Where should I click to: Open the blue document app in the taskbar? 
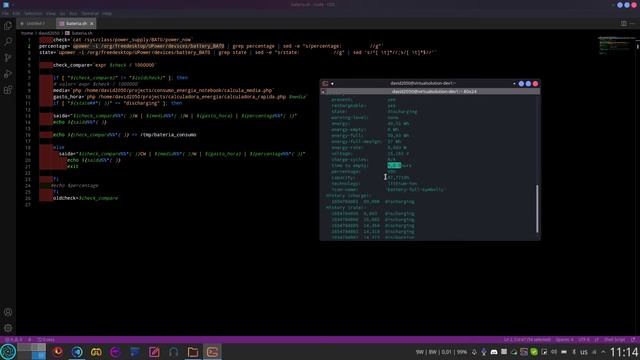(x=135, y=352)
